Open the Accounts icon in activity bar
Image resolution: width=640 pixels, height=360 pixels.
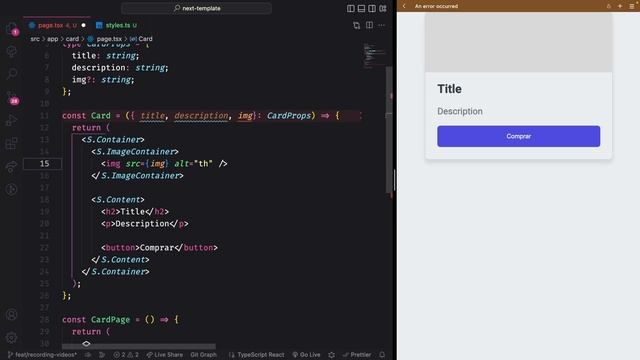tap(11, 314)
